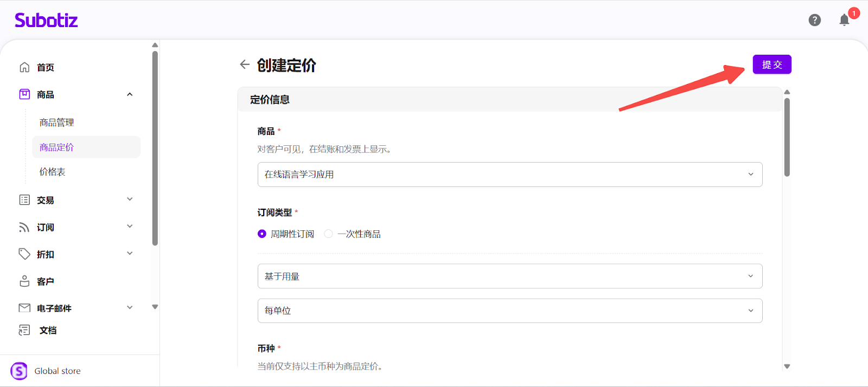Select the 一次性商品 radio option
Viewport: 868px width, 387px height.
click(x=328, y=234)
